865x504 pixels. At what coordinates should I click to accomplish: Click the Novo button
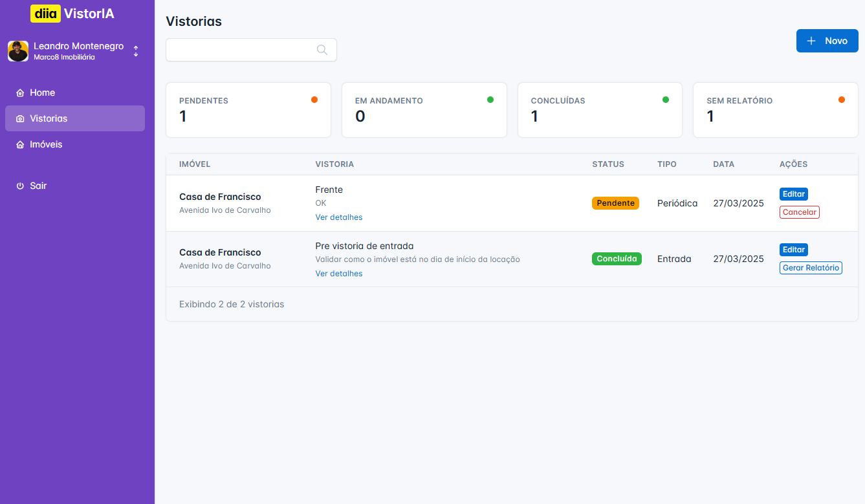(827, 41)
